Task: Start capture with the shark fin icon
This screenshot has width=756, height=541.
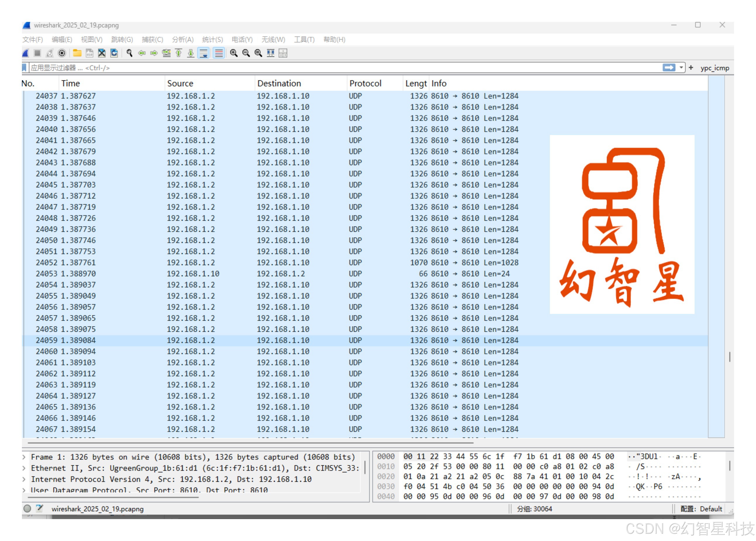Action: 26,53
